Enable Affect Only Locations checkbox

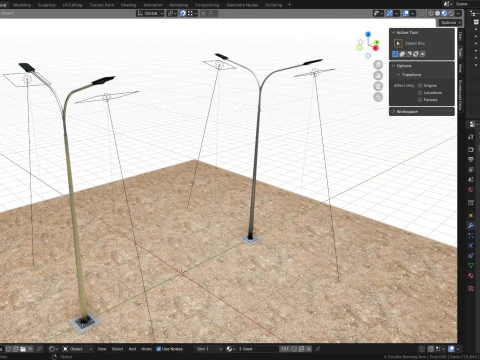[x=420, y=93]
